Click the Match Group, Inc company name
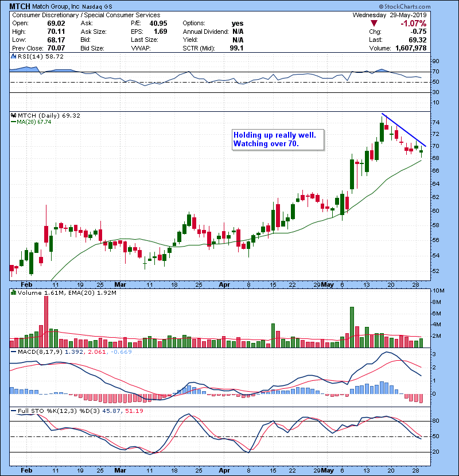The height and width of the screenshot is (476, 459). click(x=56, y=6)
